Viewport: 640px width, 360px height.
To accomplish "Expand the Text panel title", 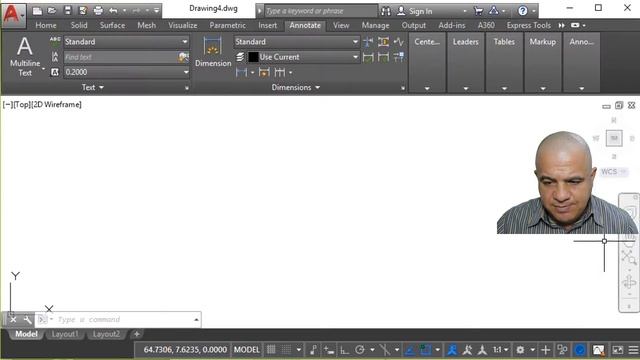I will pyautogui.click(x=93, y=87).
